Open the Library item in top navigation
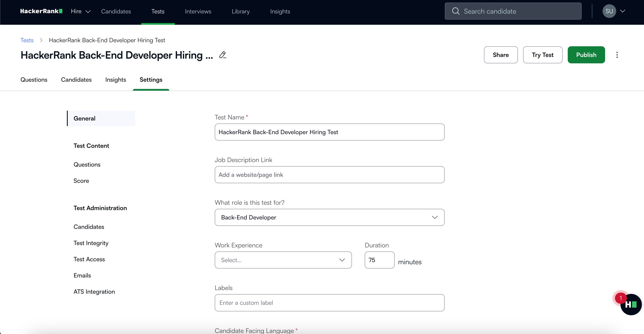Screen dimensions: 644x334 pyautogui.click(x=241, y=12)
